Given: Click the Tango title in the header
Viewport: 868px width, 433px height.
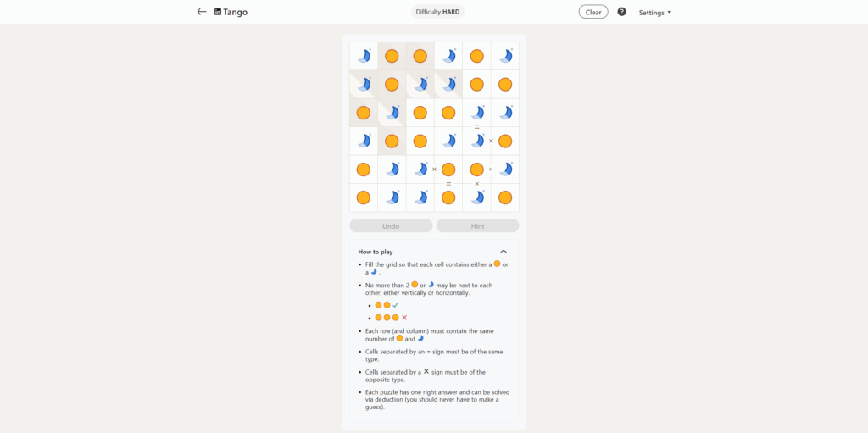Looking at the screenshot, I should click(x=236, y=12).
